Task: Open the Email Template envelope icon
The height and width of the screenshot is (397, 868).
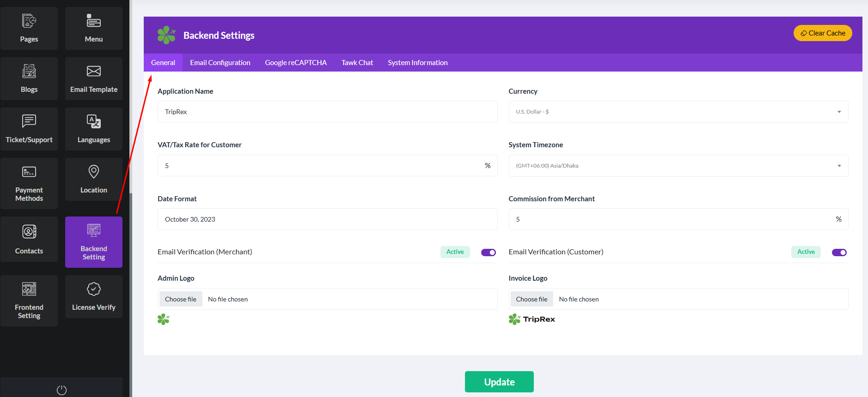Action: click(x=94, y=71)
